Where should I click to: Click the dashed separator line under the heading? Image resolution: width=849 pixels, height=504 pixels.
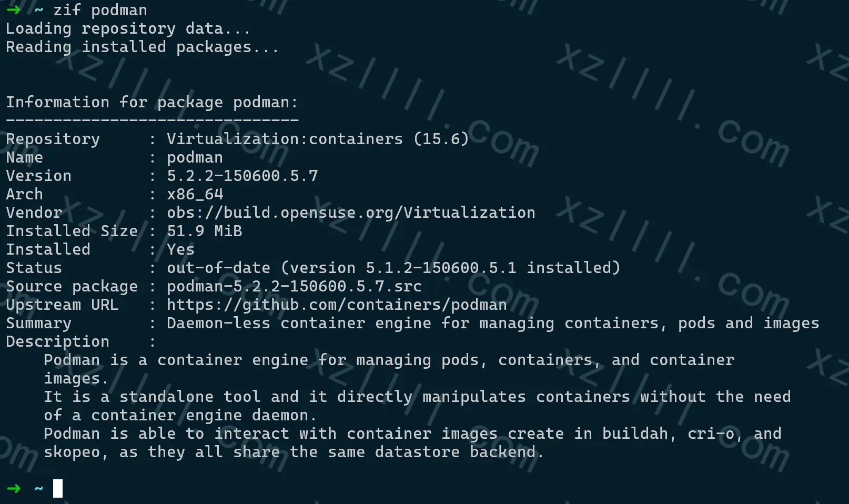[151, 120]
